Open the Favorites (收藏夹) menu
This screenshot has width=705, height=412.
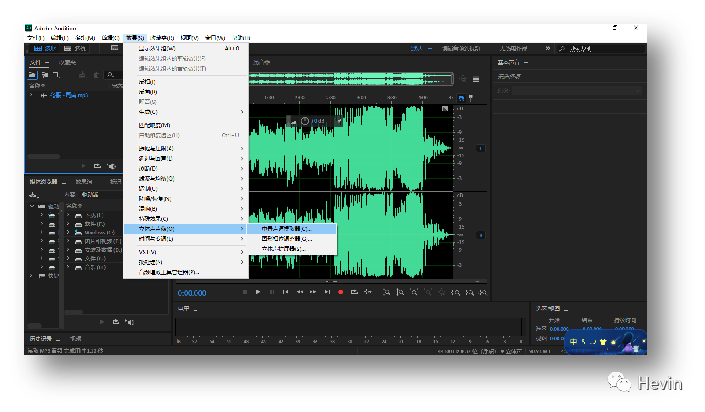(161, 38)
